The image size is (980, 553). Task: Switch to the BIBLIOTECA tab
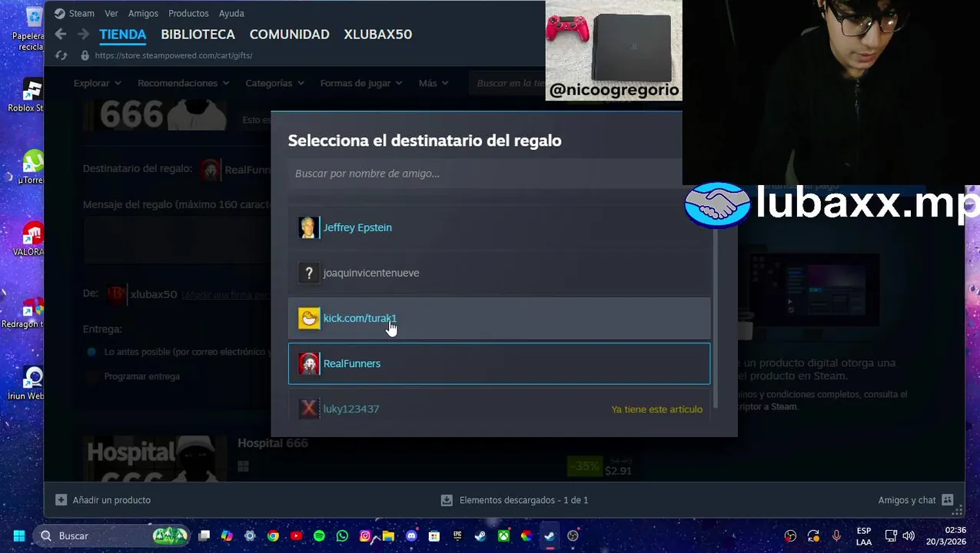coord(198,35)
